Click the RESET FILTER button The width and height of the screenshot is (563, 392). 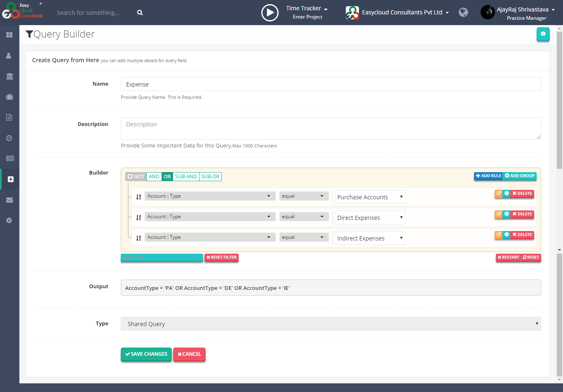222,257
